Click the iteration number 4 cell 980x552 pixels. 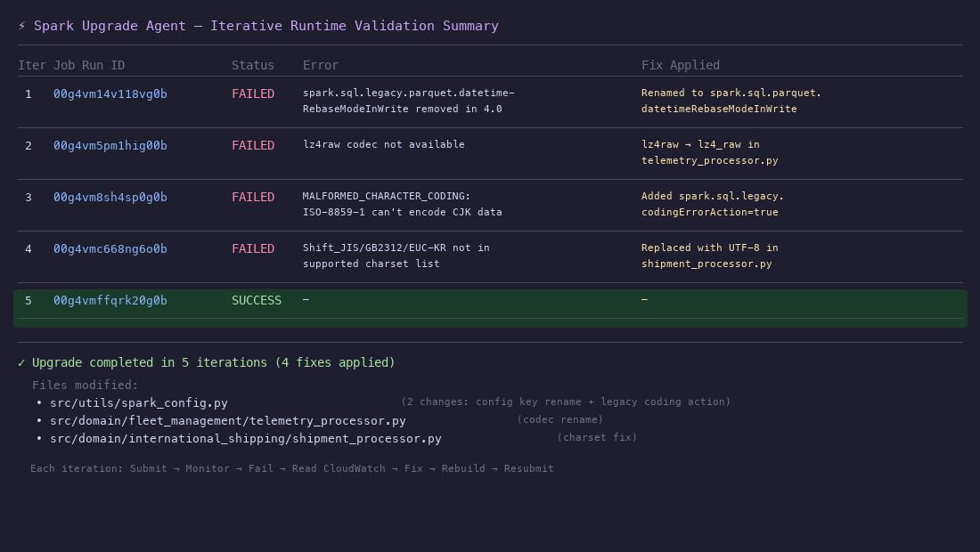point(29,249)
